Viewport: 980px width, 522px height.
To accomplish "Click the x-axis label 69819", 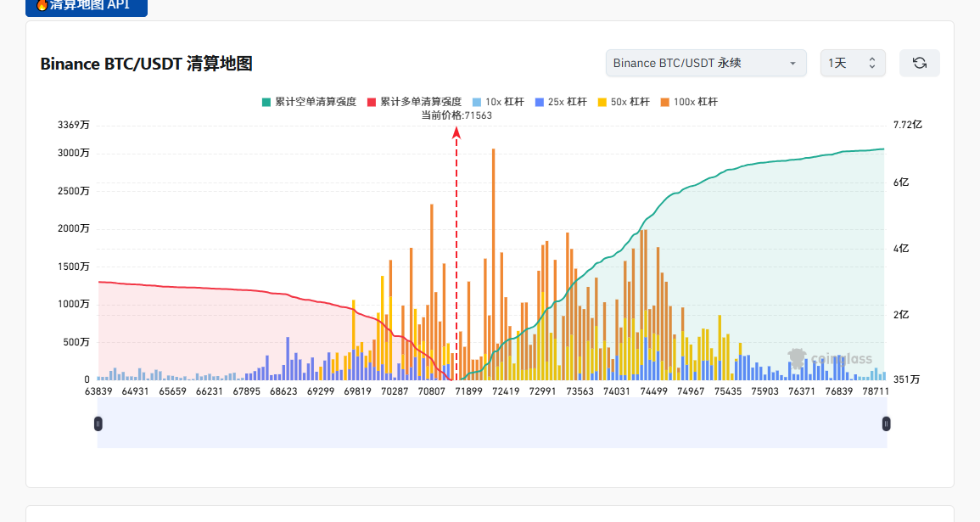I will click(357, 391).
